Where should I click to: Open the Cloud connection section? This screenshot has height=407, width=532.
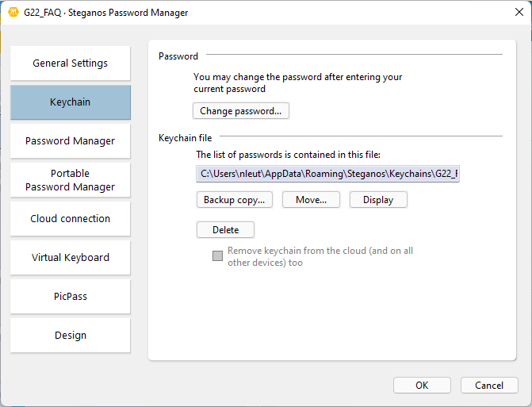(71, 219)
